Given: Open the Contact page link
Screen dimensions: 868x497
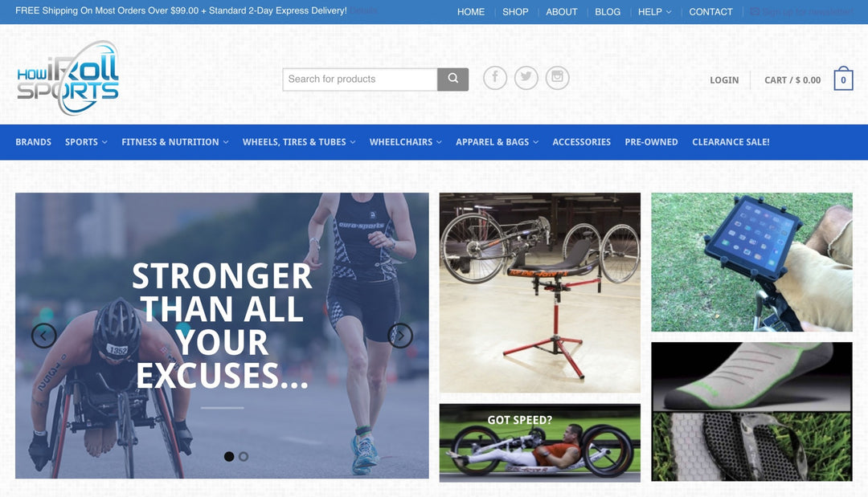Looking at the screenshot, I should [710, 11].
